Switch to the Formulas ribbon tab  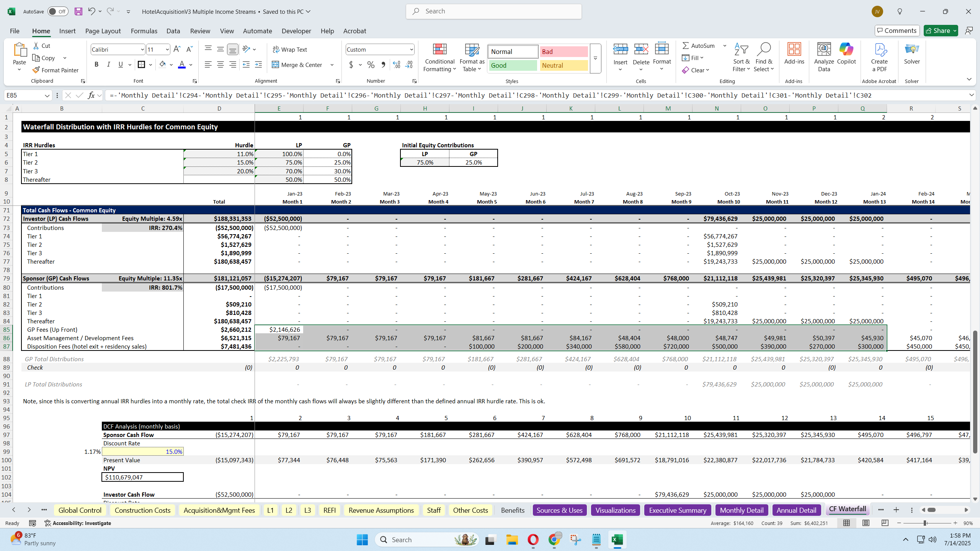point(144,31)
